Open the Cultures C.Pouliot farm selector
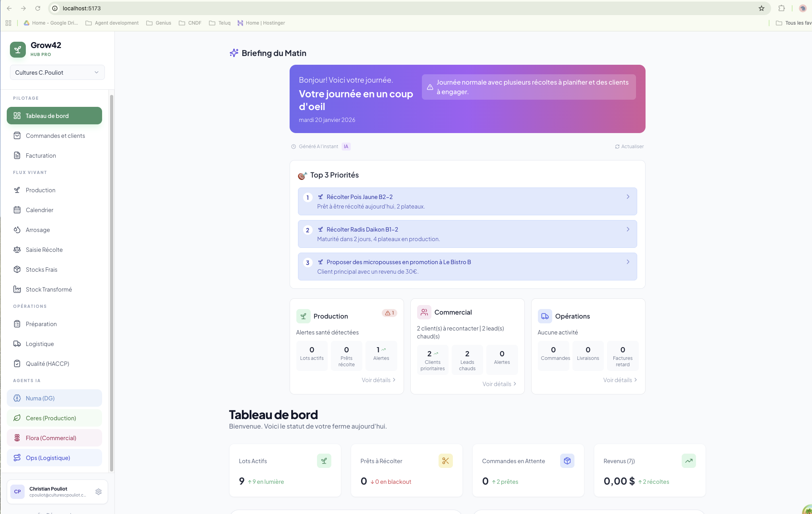 pyautogui.click(x=57, y=72)
